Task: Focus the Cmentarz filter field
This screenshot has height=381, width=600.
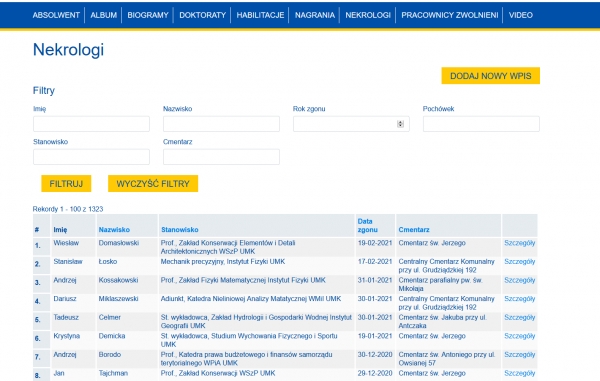Action: click(x=221, y=157)
